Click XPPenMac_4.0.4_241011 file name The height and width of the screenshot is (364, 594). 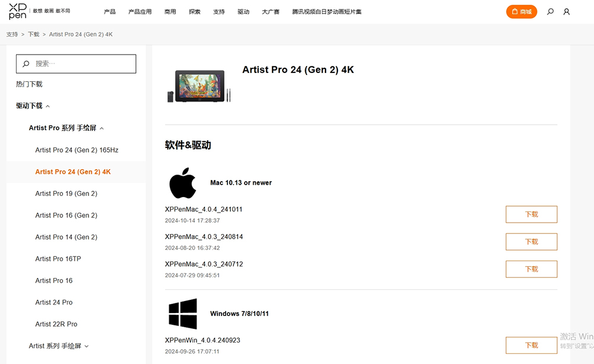[203, 209]
